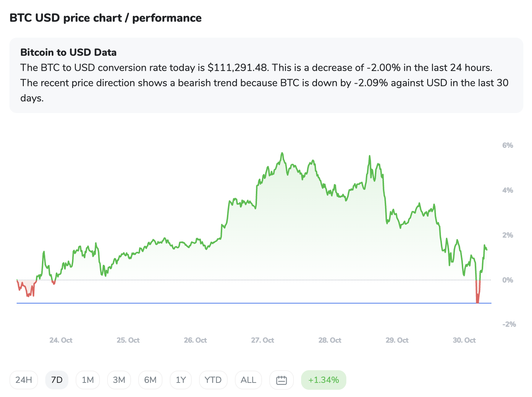Click the Bitcoin to USD Data heading

(68, 53)
